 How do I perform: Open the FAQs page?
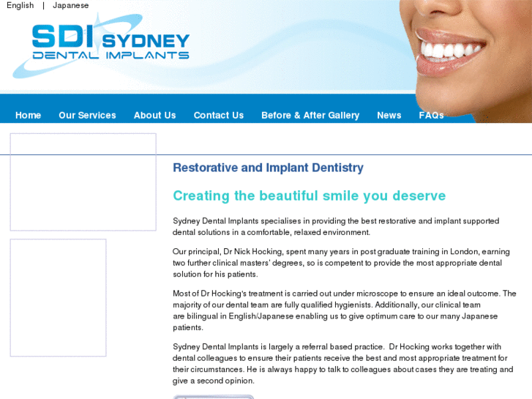431,116
